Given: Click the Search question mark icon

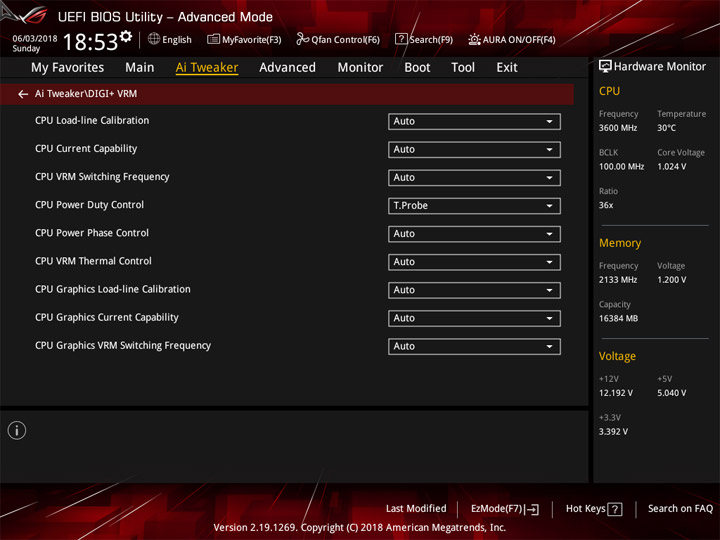Looking at the screenshot, I should [400, 39].
